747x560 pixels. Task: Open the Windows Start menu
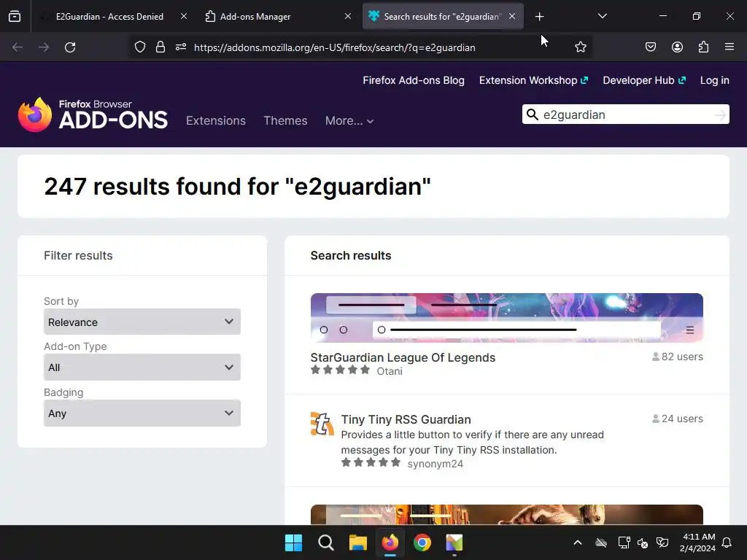[x=293, y=542]
